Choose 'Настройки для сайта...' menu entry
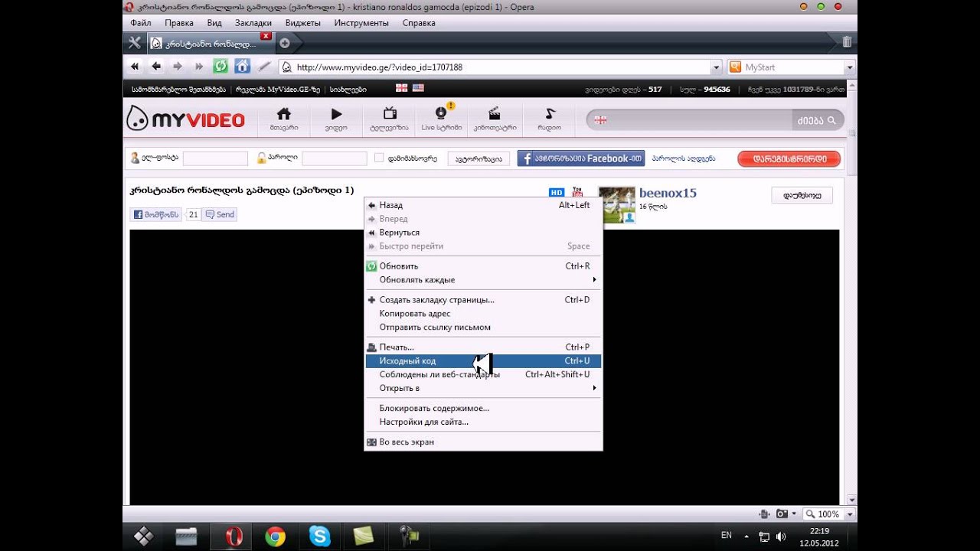This screenshot has height=551, width=980. click(482, 422)
